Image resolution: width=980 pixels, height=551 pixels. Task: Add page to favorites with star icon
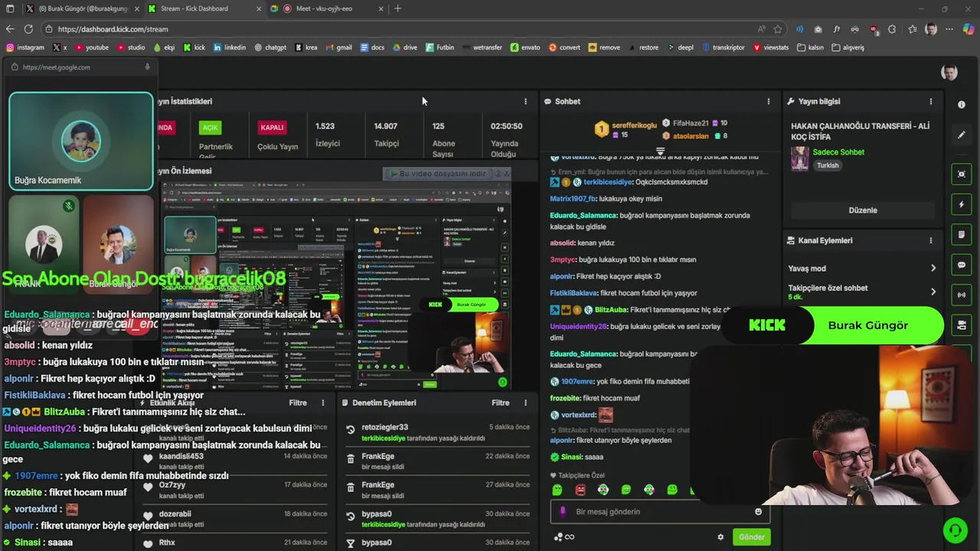click(x=778, y=29)
